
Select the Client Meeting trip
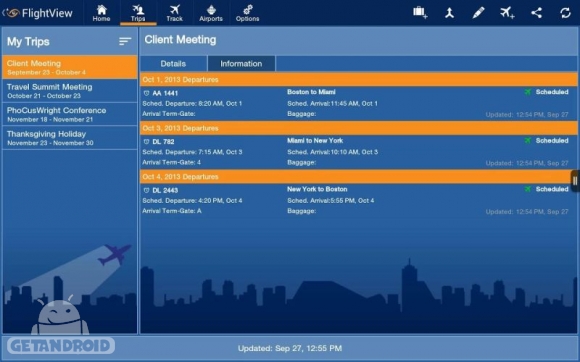pos(70,67)
